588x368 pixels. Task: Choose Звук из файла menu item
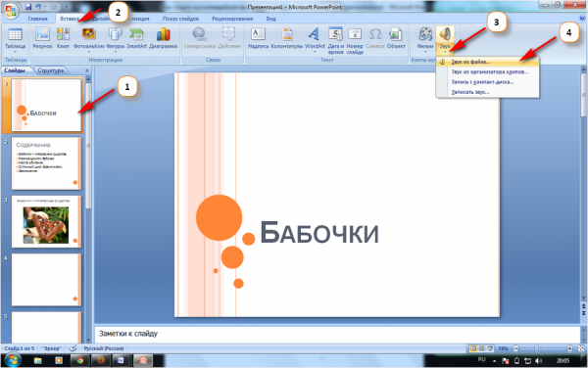(x=487, y=62)
